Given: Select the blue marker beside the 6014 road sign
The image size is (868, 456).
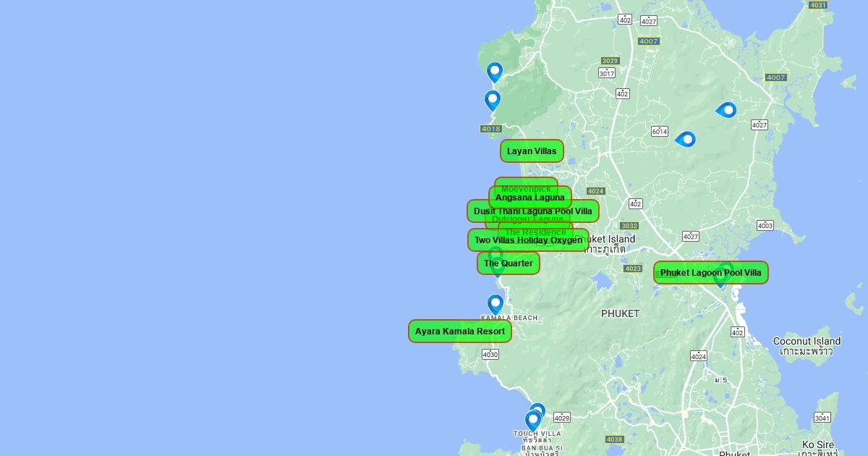Looking at the screenshot, I should coord(686,139).
